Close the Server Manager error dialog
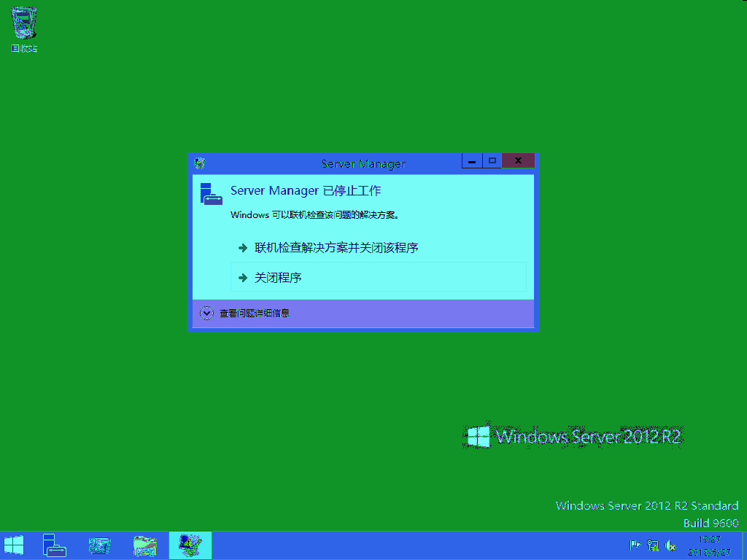This screenshot has height=560, width=747. point(519,161)
